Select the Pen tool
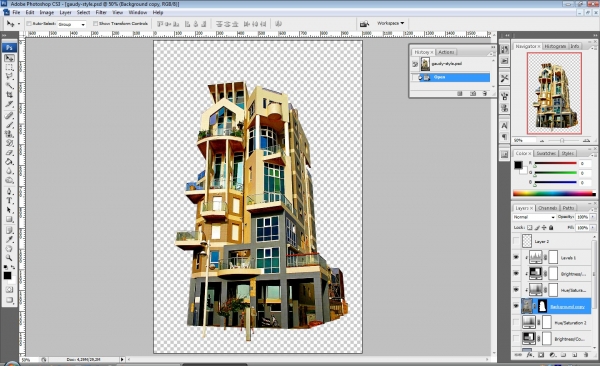Viewport: 600px width, 366px height. (9, 191)
